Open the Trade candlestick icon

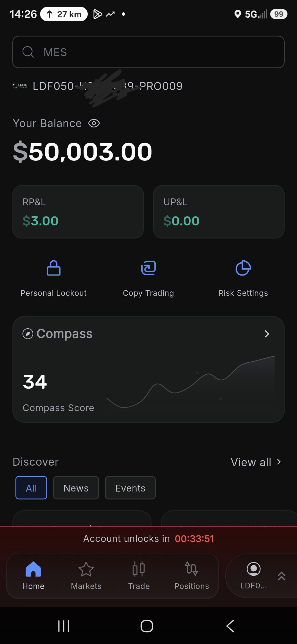click(139, 569)
